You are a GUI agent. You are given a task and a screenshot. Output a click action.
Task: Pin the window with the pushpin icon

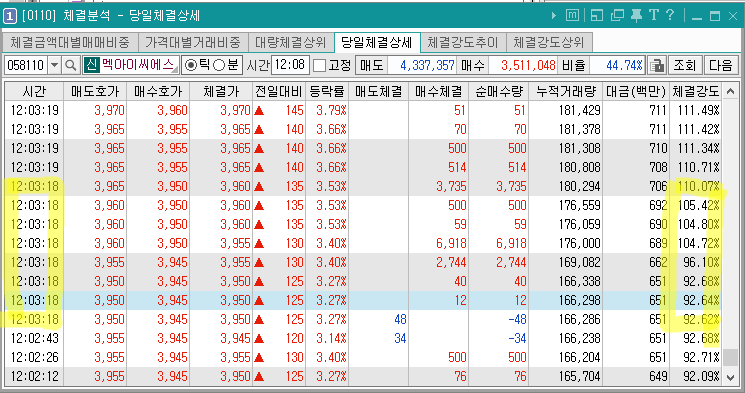click(x=636, y=16)
